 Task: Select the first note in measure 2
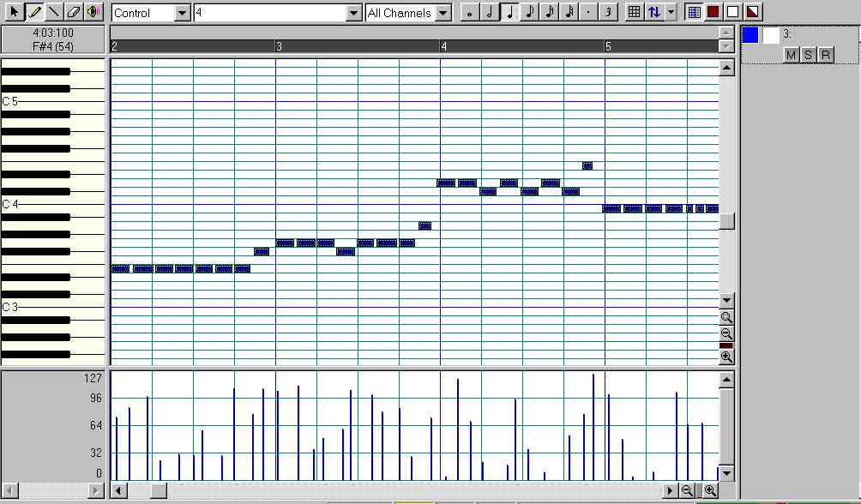121,268
